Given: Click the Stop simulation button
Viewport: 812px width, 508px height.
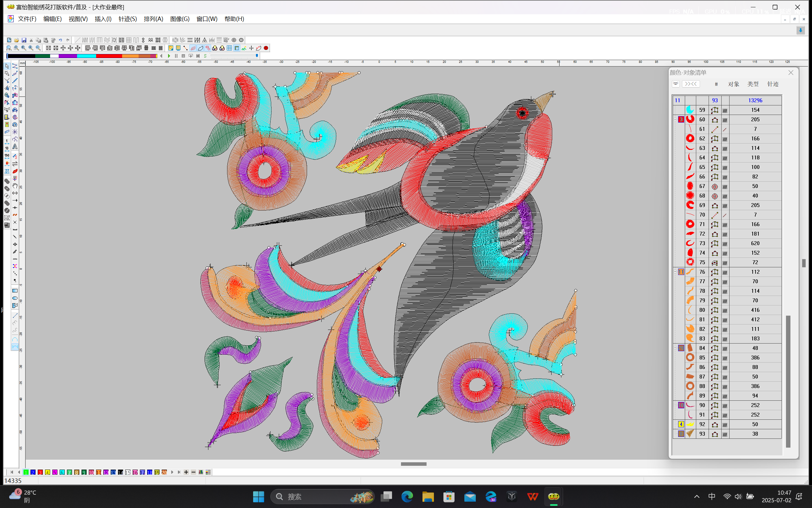Looking at the screenshot, I should click(x=183, y=56).
